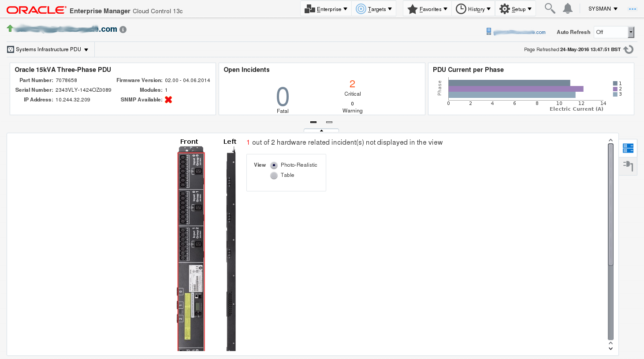The image size is (644, 359).
Task: Open the notifications bell icon
Action: pos(568,8)
